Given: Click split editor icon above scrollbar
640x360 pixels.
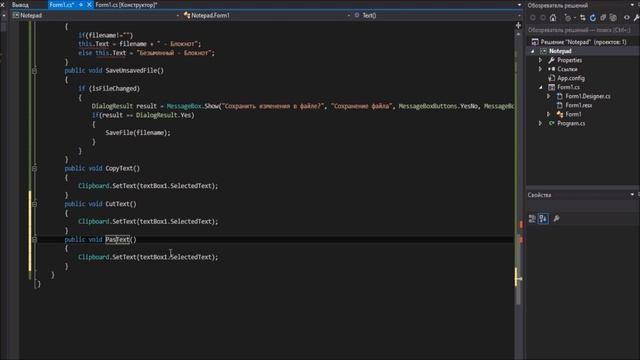Looking at the screenshot, I should click(518, 25).
